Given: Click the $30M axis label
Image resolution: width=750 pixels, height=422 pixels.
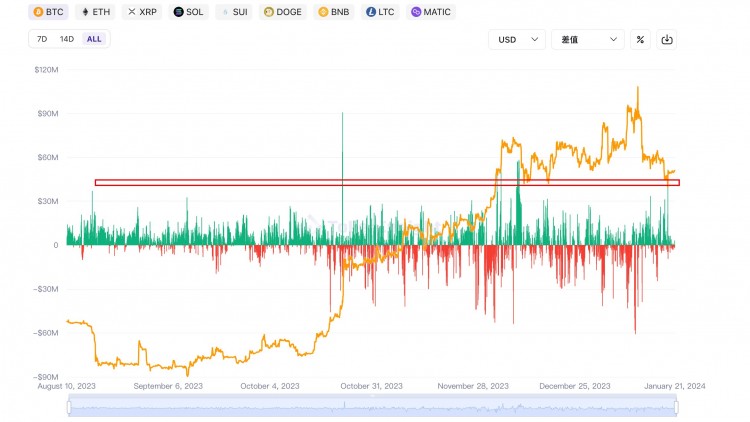Looking at the screenshot, I should pos(48,201).
